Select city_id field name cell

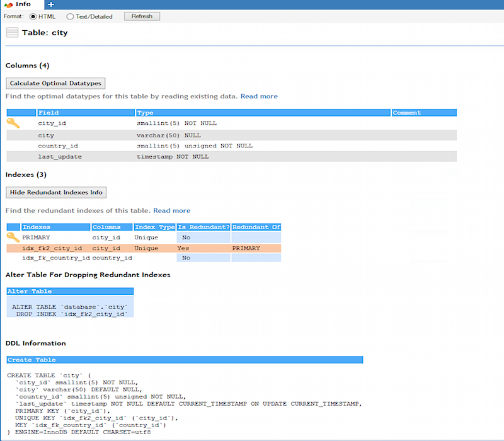coord(52,123)
